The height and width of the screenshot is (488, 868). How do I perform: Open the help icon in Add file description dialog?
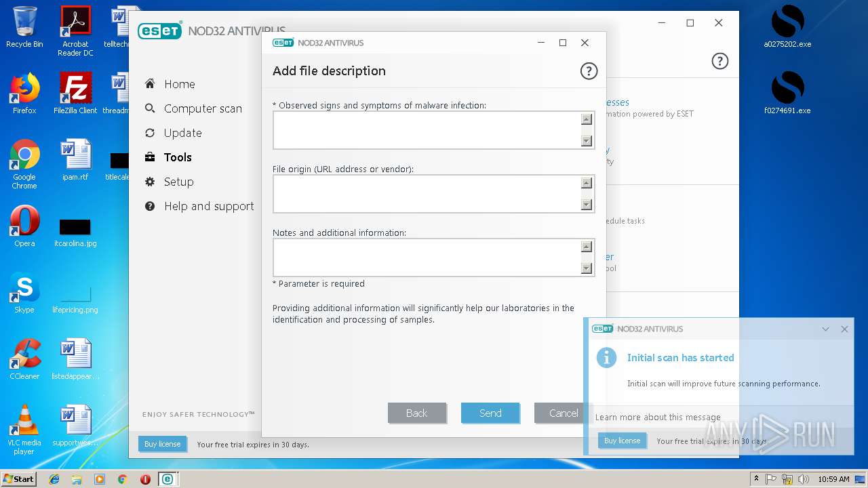(589, 70)
